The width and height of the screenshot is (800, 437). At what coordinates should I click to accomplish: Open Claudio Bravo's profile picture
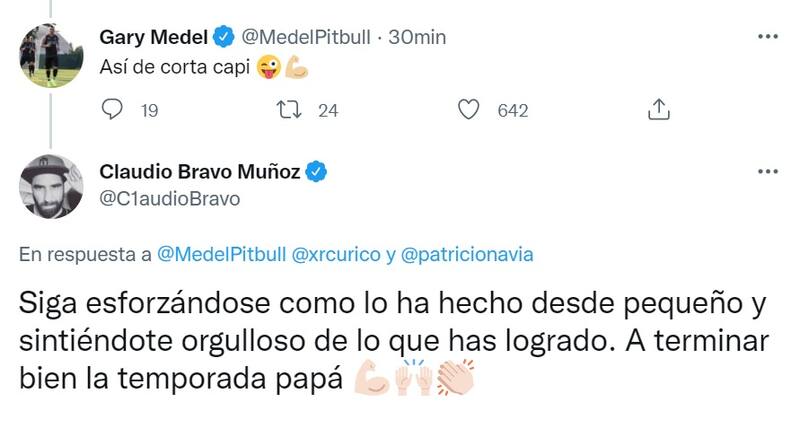click(51, 187)
